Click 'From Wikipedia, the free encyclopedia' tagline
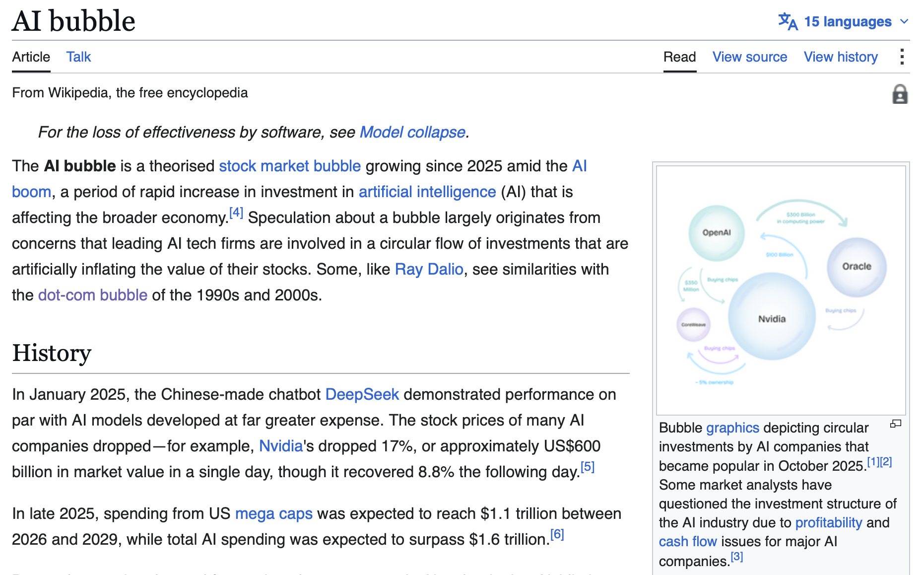The width and height of the screenshot is (924, 575). (130, 93)
